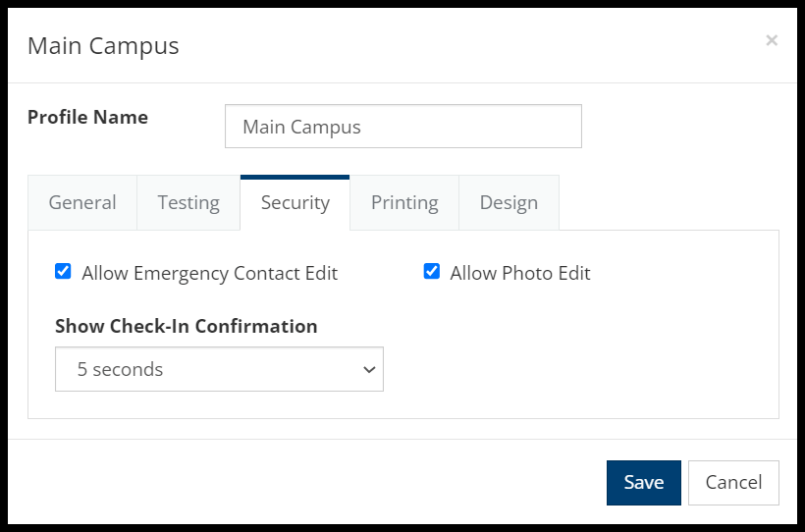This screenshot has width=805, height=532.
Task: Click the bold 'Profile Name' label
Action: 87,117
